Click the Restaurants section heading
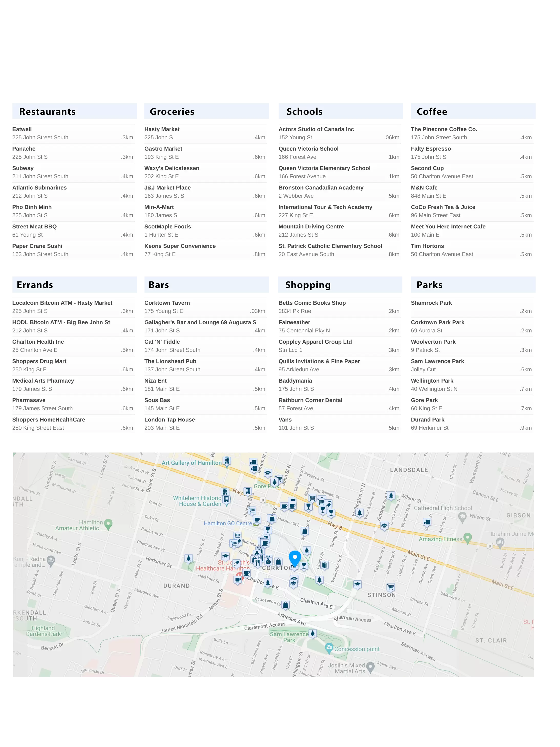The width and height of the screenshot is (560, 747). pyautogui.click(x=47, y=112)
